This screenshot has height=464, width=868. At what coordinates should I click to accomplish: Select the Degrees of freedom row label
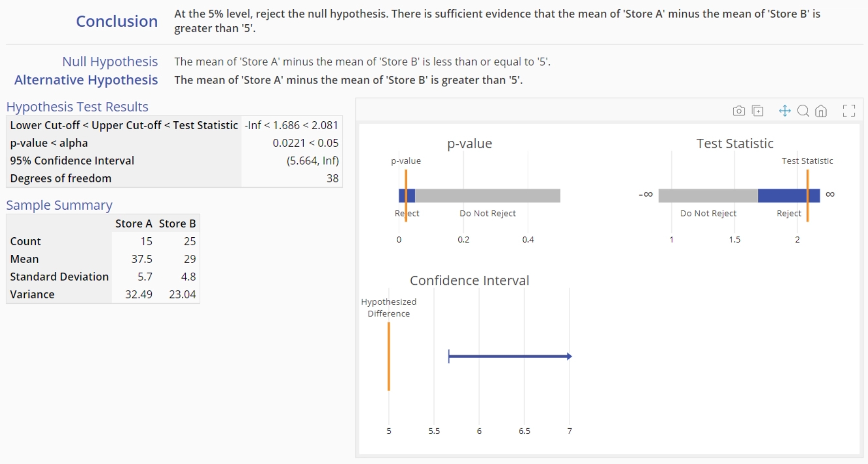pos(61,179)
